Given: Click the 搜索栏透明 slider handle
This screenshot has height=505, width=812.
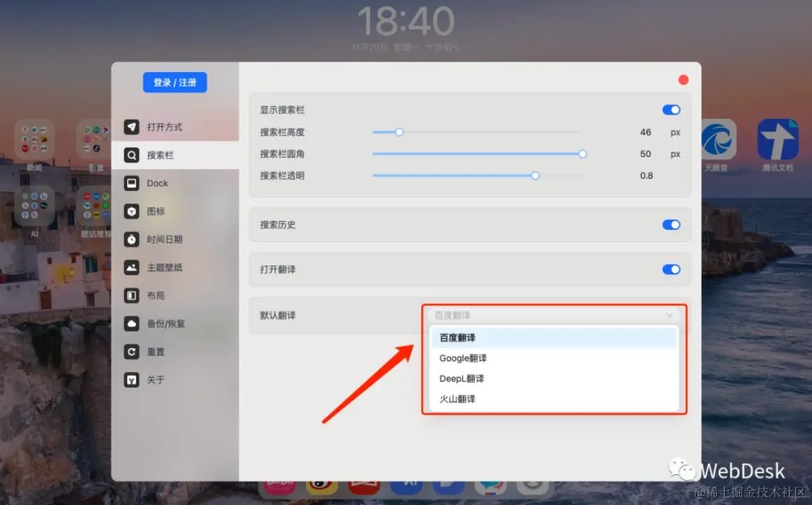Looking at the screenshot, I should pyautogui.click(x=535, y=175).
